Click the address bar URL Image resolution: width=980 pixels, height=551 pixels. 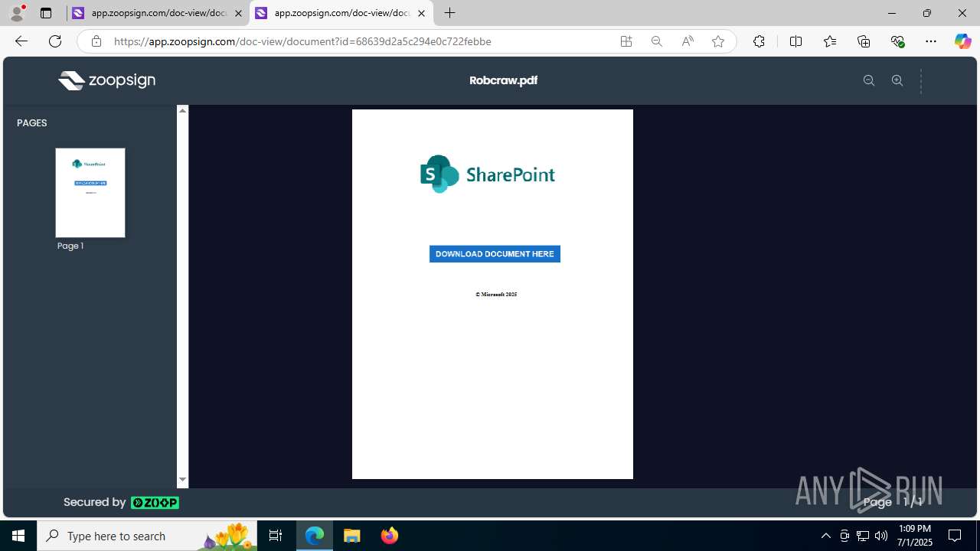(x=302, y=41)
